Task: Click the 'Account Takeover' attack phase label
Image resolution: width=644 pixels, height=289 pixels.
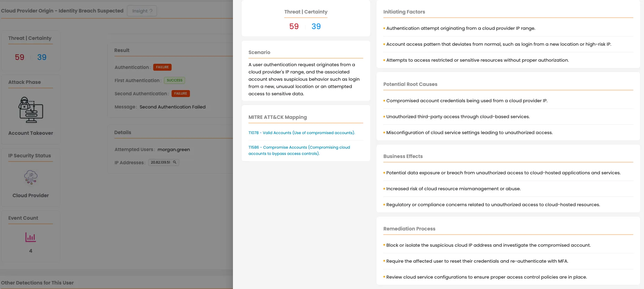Action: 31,133
